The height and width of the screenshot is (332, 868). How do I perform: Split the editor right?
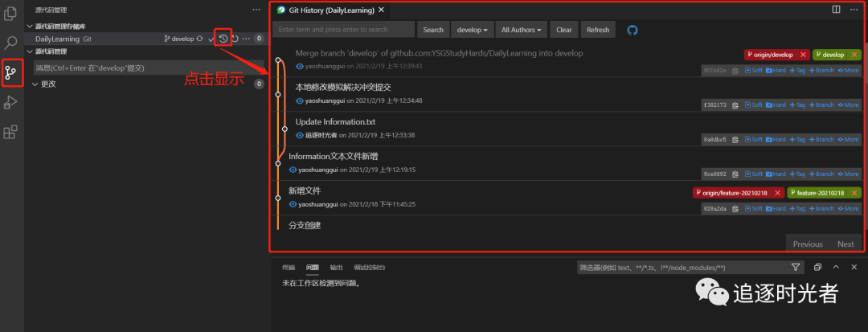pos(837,10)
